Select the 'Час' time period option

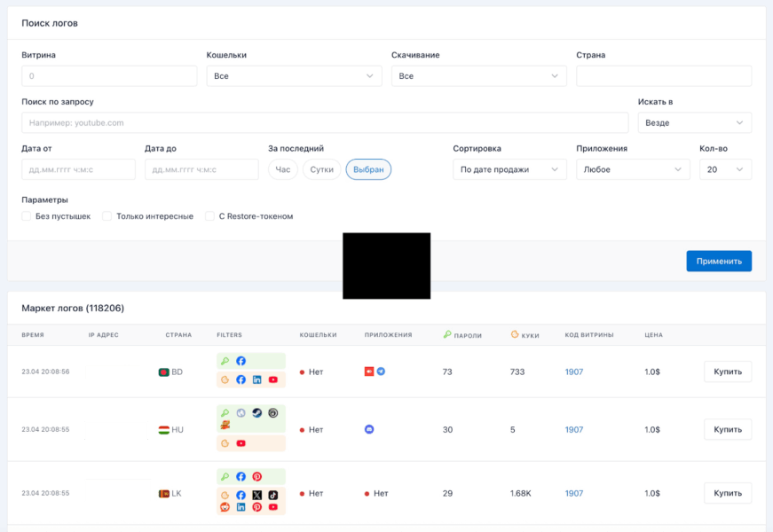coord(282,169)
